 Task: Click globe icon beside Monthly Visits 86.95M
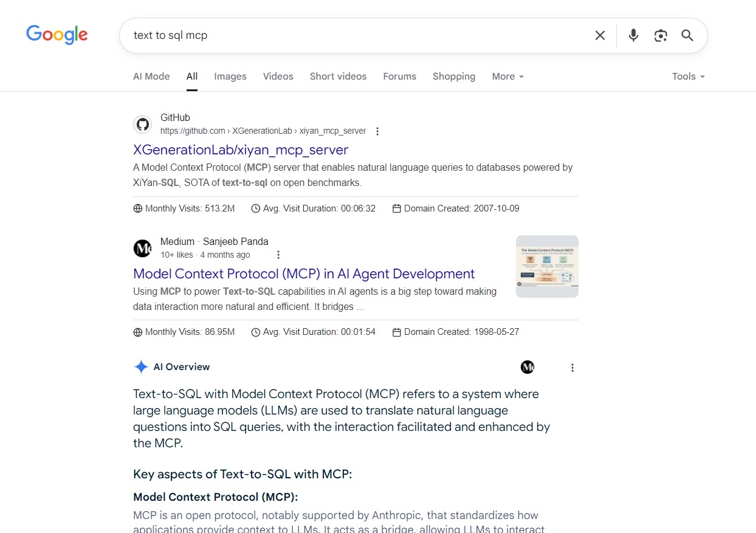click(138, 332)
